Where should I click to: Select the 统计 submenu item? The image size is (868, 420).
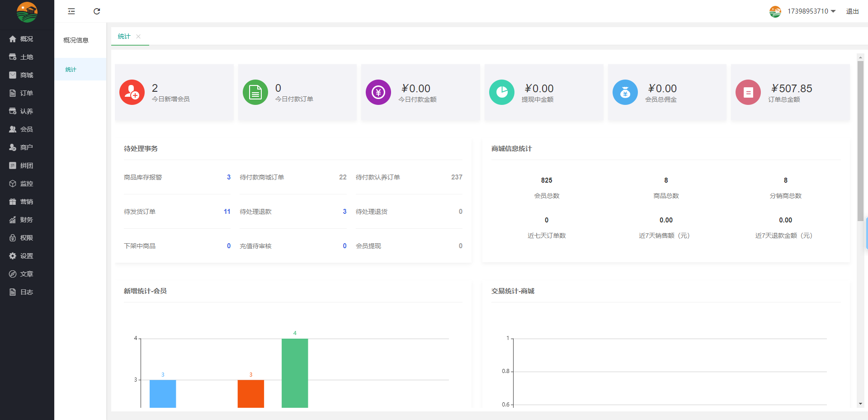tap(71, 70)
